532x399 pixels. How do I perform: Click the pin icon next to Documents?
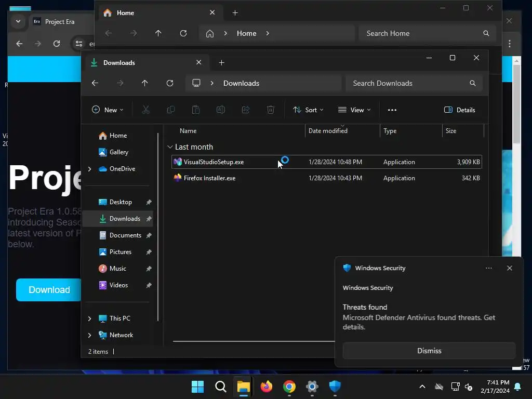149,235
